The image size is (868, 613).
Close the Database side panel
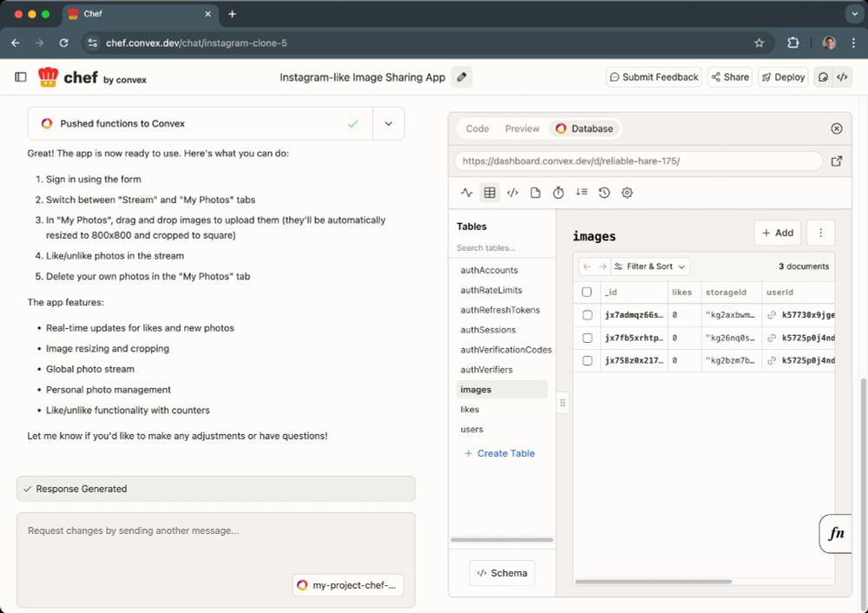coord(837,129)
